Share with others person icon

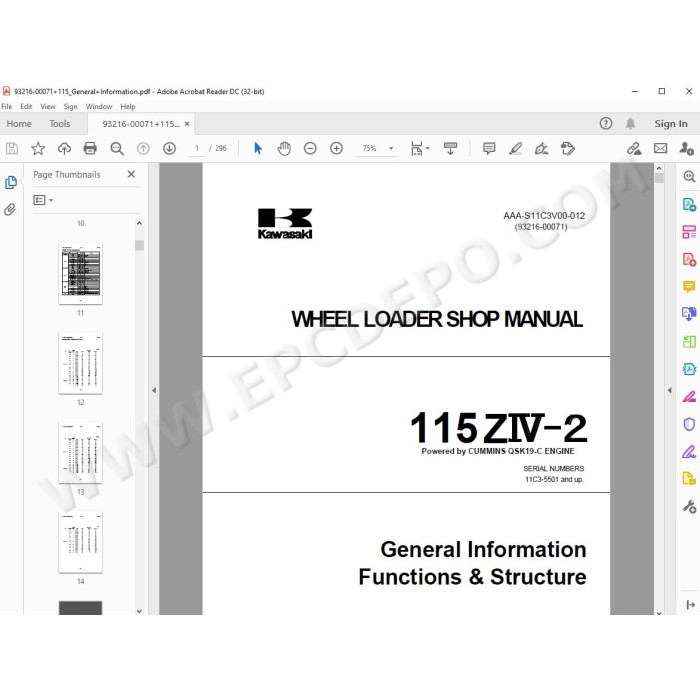tap(686, 148)
